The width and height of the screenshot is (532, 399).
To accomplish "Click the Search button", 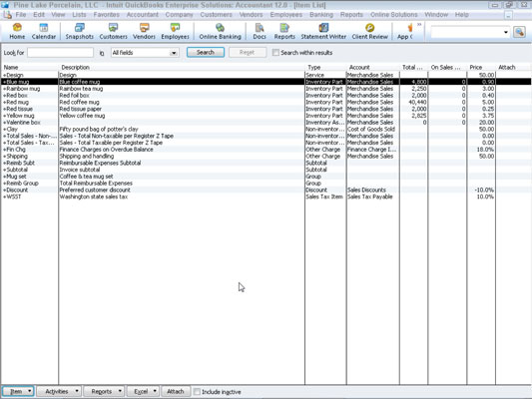I will tap(206, 52).
